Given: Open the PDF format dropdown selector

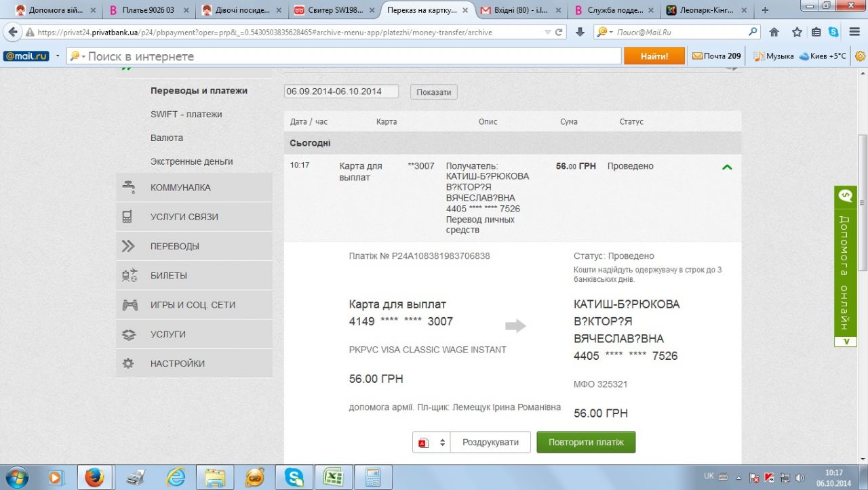Looking at the screenshot, I should click(x=432, y=443).
